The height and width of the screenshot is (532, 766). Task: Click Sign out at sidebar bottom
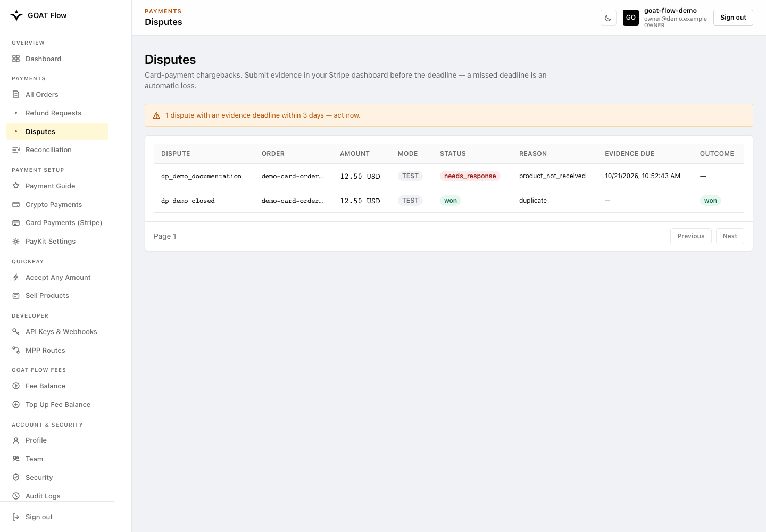57,517
